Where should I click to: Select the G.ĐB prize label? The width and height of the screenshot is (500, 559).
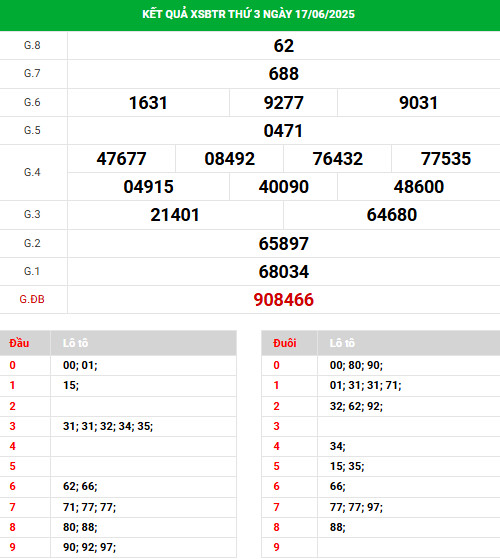[32, 299]
